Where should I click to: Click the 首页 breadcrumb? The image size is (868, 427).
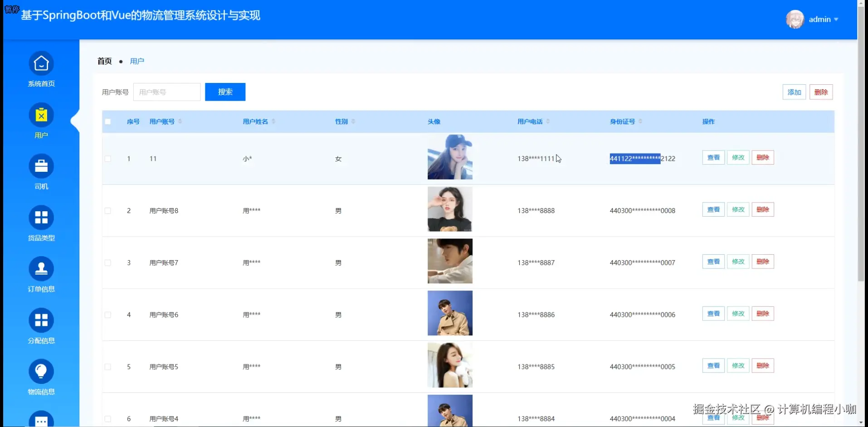coord(105,61)
